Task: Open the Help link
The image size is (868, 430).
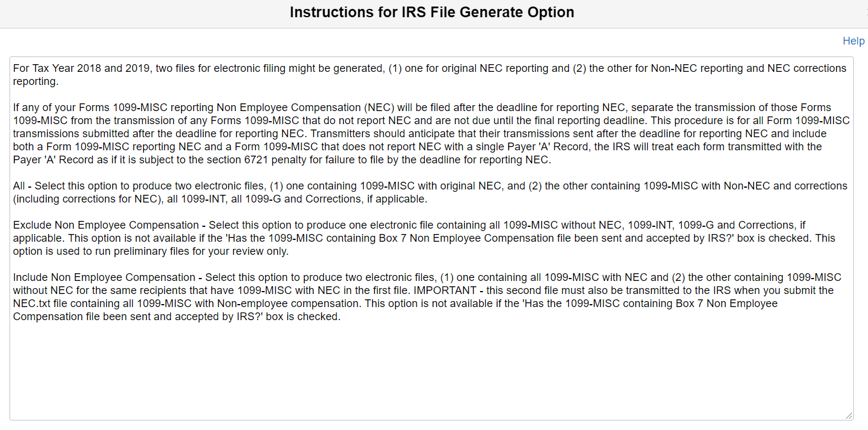Action: pos(853,40)
